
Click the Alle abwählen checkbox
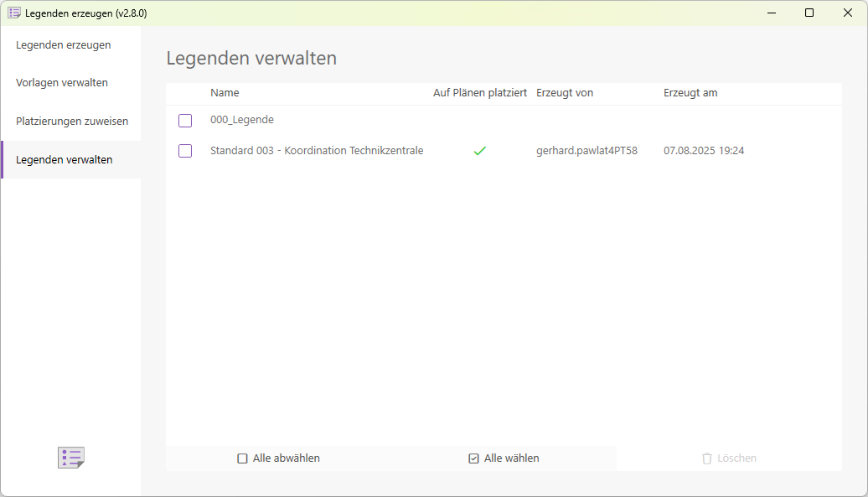coord(242,458)
